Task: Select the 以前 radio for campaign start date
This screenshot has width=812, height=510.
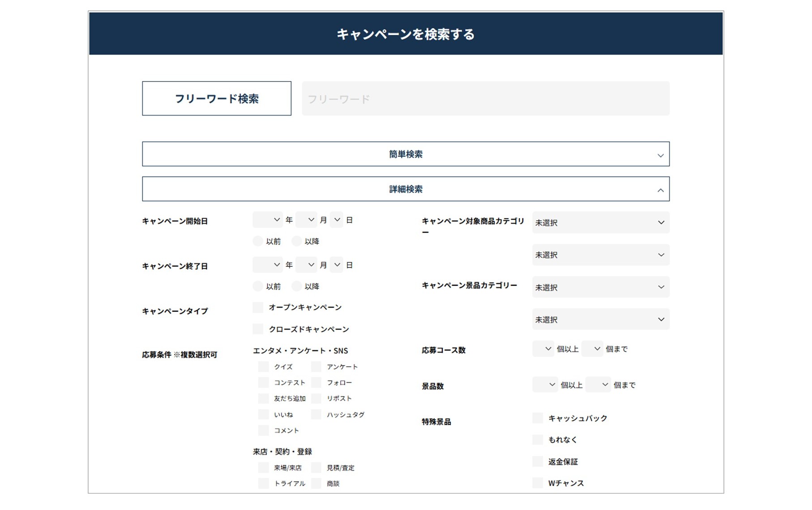Action: (257, 241)
